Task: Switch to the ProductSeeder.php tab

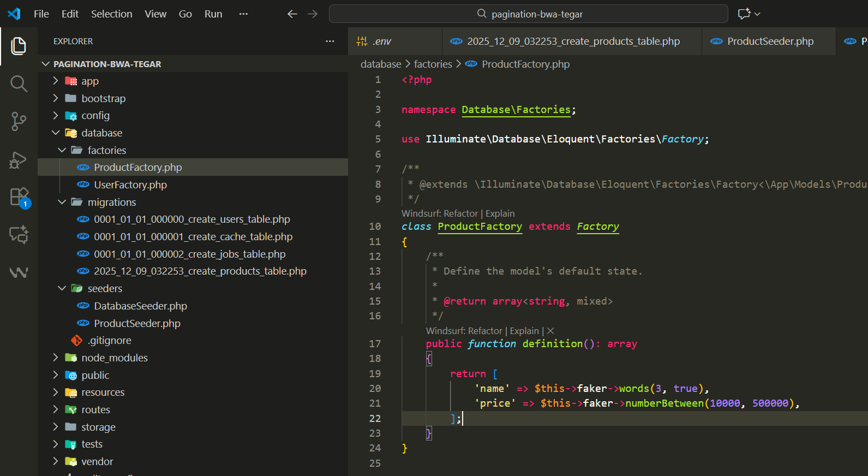Action: pyautogui.click(x=769, y=41)
